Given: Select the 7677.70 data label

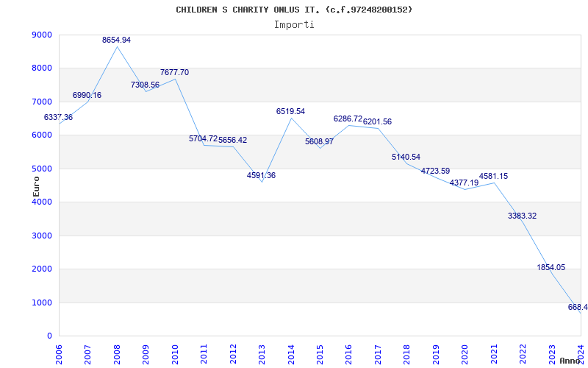Looking at the screenshot, I should pyautogui.click(x=175, y=72).
